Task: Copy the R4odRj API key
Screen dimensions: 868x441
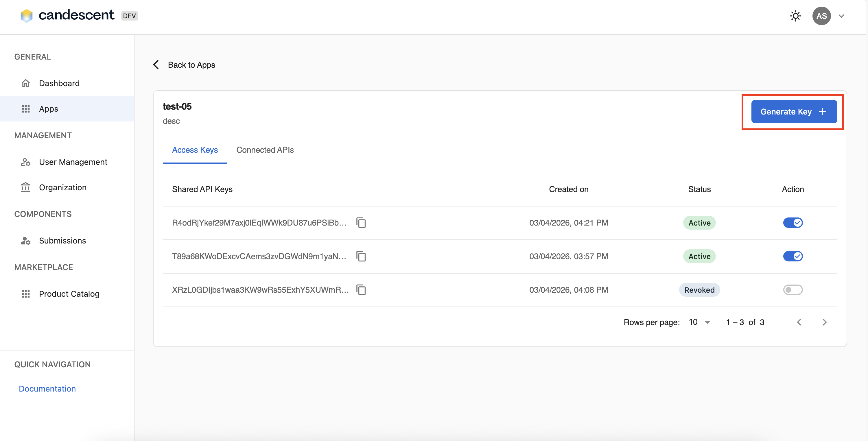Action: point(361,223)
